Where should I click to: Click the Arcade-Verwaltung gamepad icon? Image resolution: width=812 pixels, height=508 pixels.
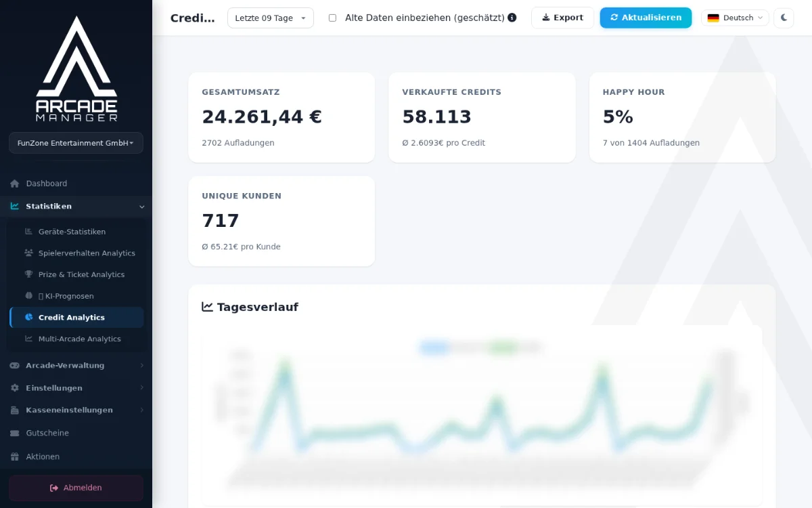click(x=15, y=366)
